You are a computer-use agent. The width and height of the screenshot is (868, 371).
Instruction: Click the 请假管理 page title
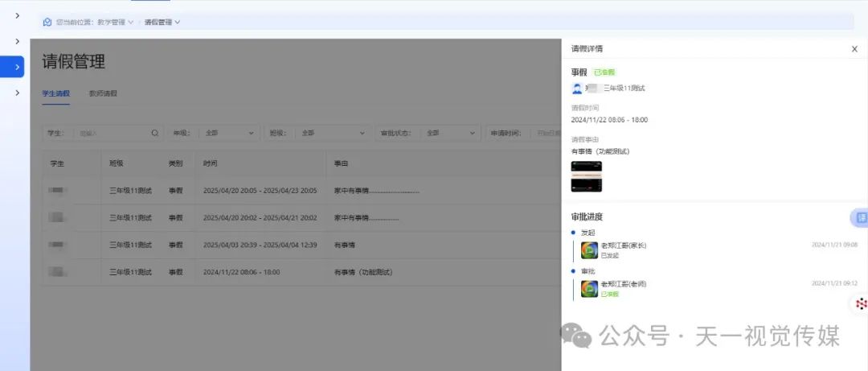[x=74, y=62]
